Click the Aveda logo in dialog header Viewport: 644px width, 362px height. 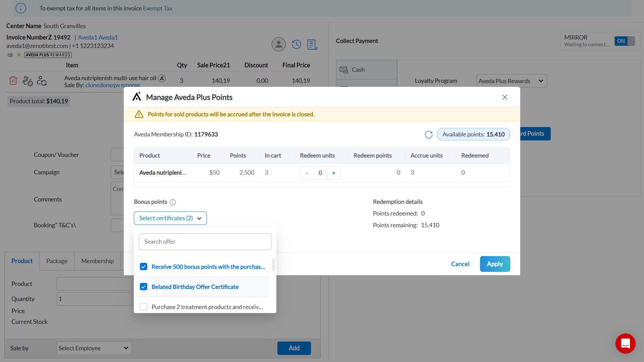point(137,97)
